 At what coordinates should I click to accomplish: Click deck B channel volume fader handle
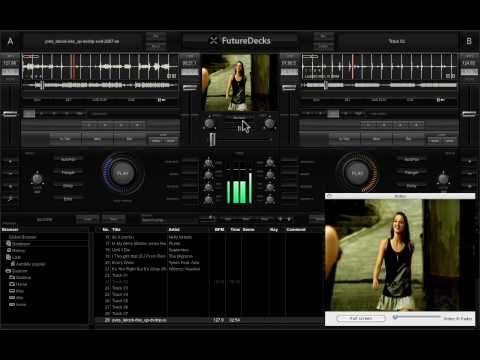289,88
